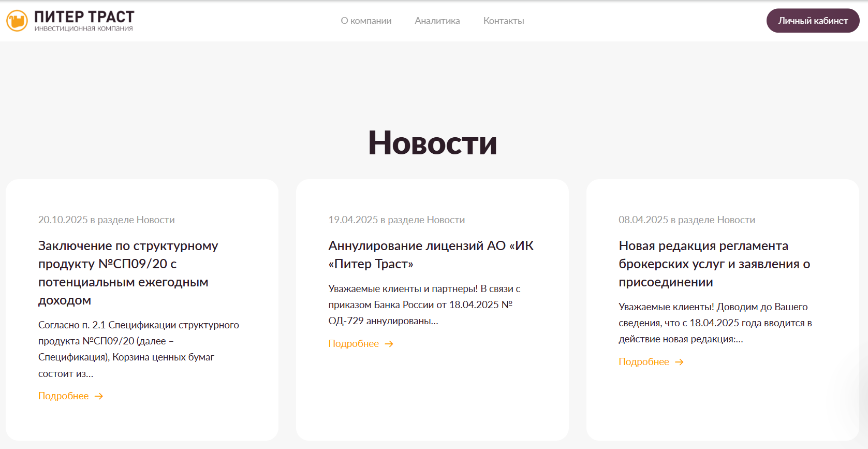Click the Личный кабинет button
This screenshot has height=449, width=868.
813,21
